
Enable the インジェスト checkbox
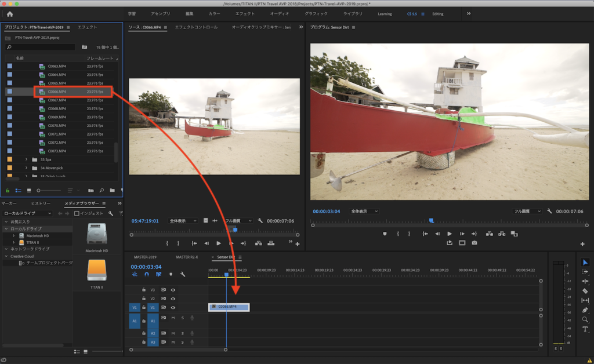pyautogui.click(x=77, y=213)
